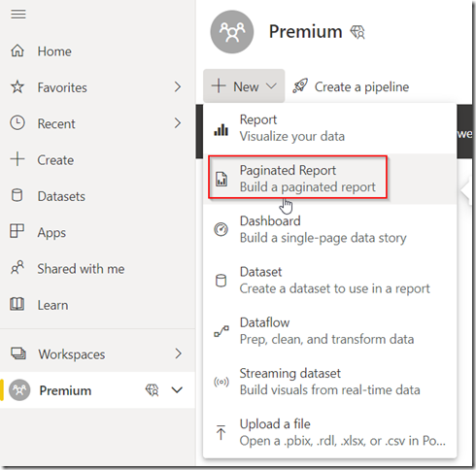Open the New button
476x470 pixels.
244,86
